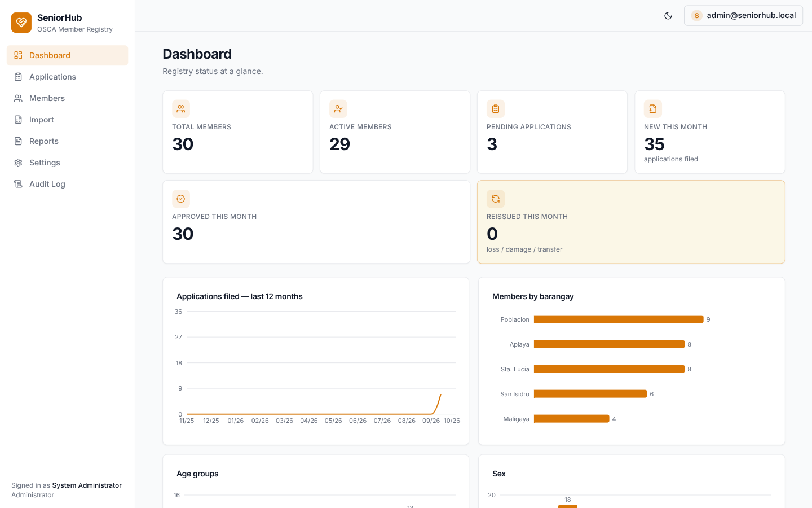Click the Total Members card icon
The width and height of the screenshot is (812, 508).
pos(181,109)
